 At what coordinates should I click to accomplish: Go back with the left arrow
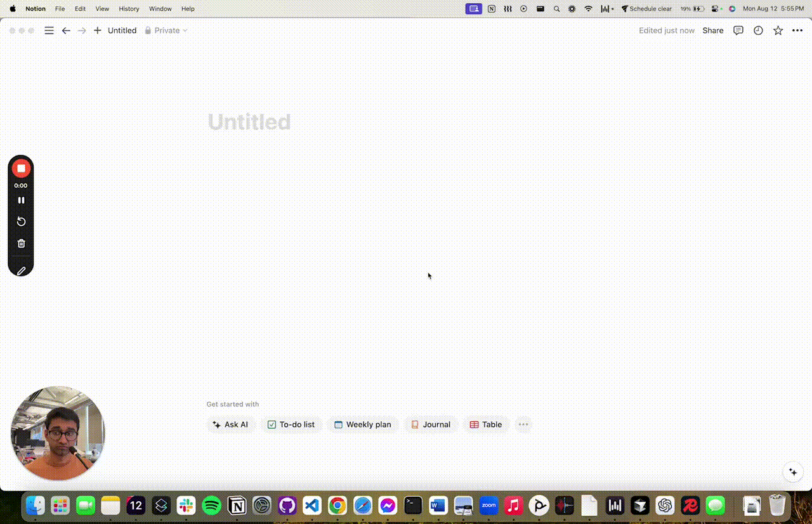coord(66,30)
